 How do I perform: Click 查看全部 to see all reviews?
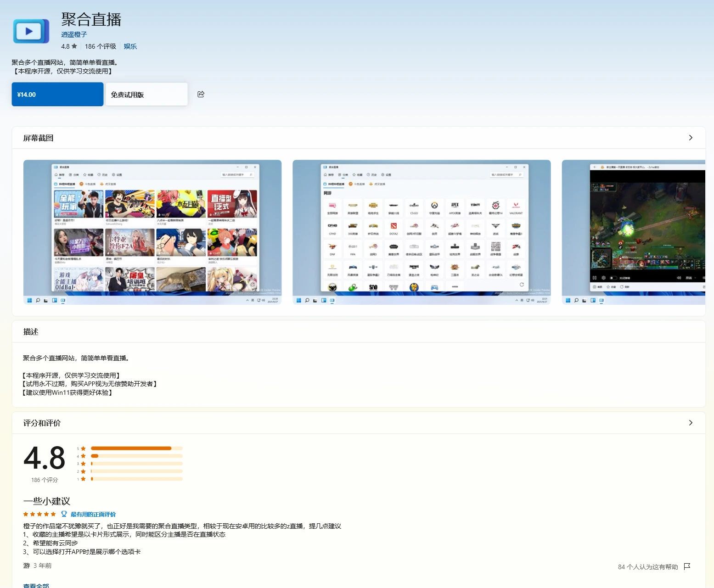(36, 585)
